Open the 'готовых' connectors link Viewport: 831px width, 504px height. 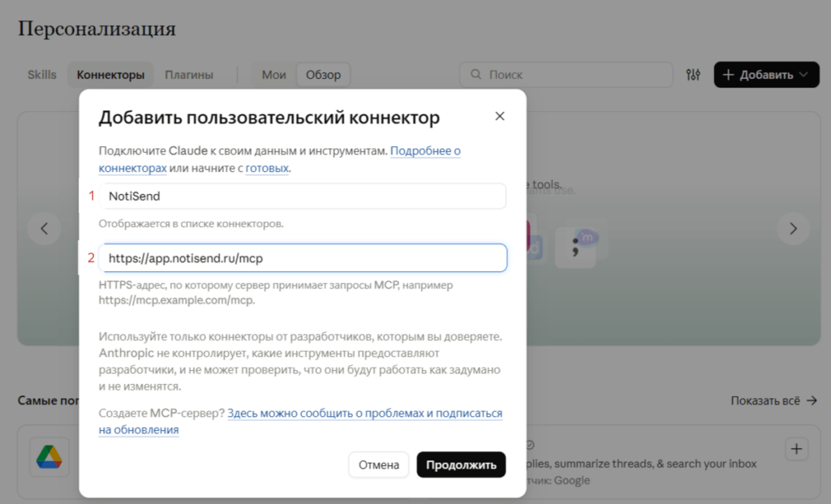coord(267,168)
